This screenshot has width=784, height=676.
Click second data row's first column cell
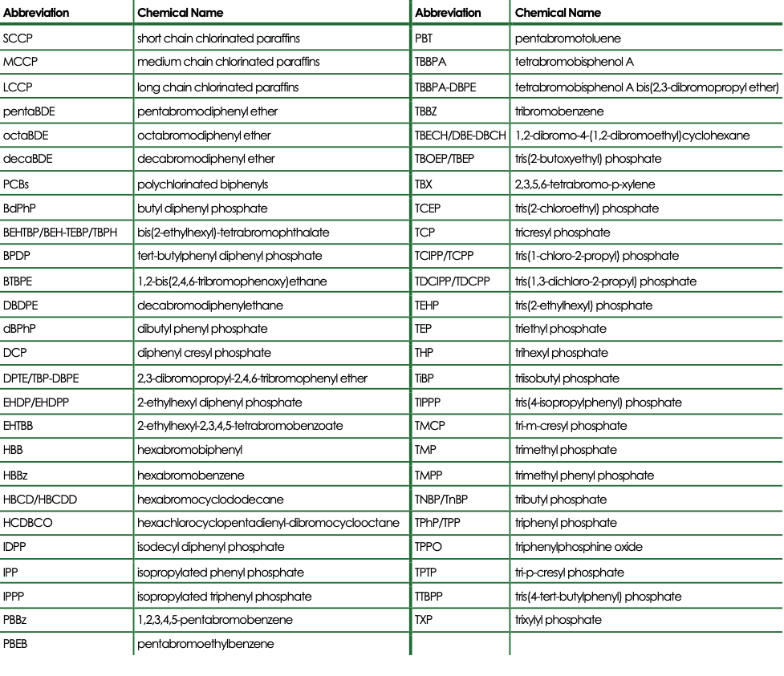tap(66, 62)
